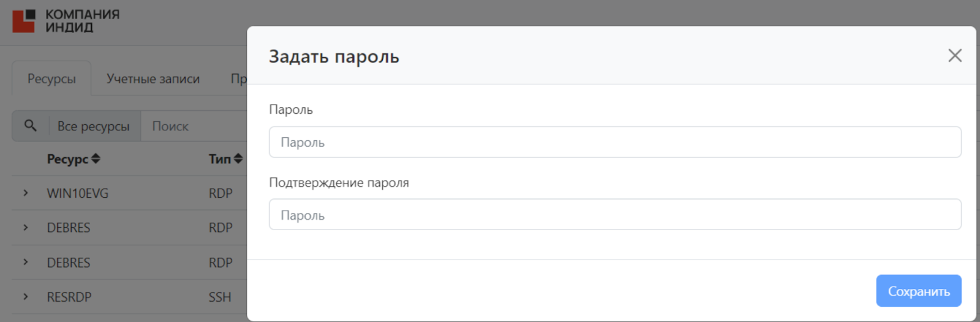Expand the first DEBRES row chevron
Screen dimensions: 980x322
[26, 228]
